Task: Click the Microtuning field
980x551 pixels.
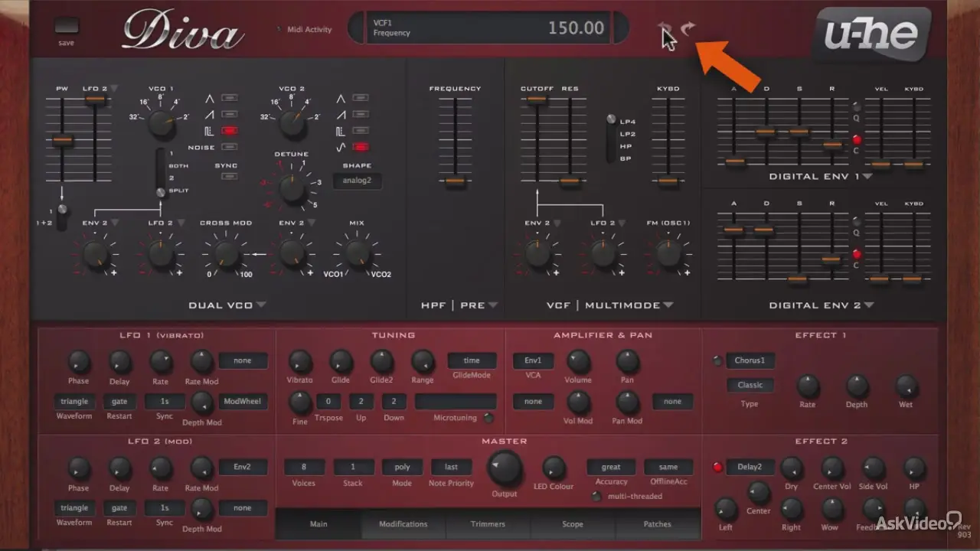Action: 456,401
